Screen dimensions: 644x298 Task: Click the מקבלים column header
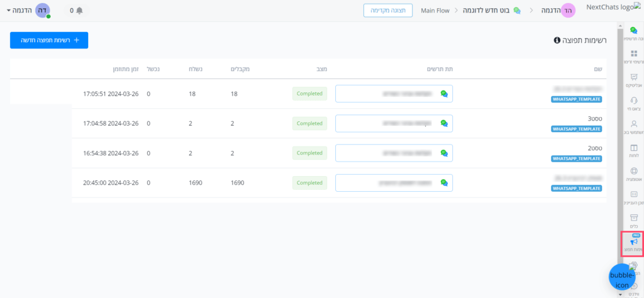click(x=240, y=69)
